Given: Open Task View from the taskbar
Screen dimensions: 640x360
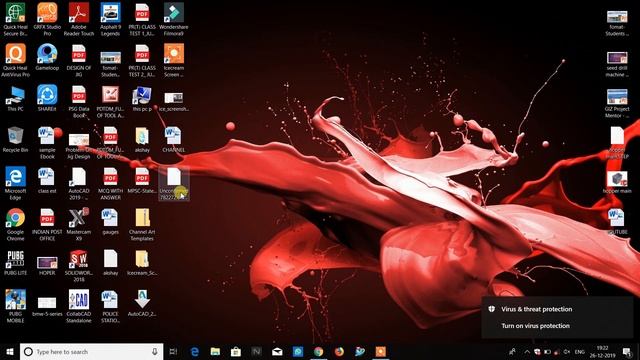Looking at the screenshot, I should pyautogui.click(x=173, y=351).
